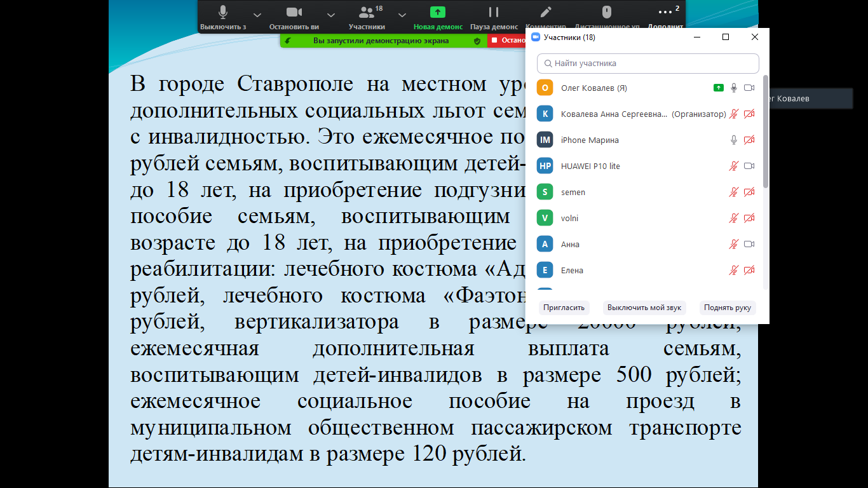Pause the screen share with Пауза демонстрации

tap(494, 13)
